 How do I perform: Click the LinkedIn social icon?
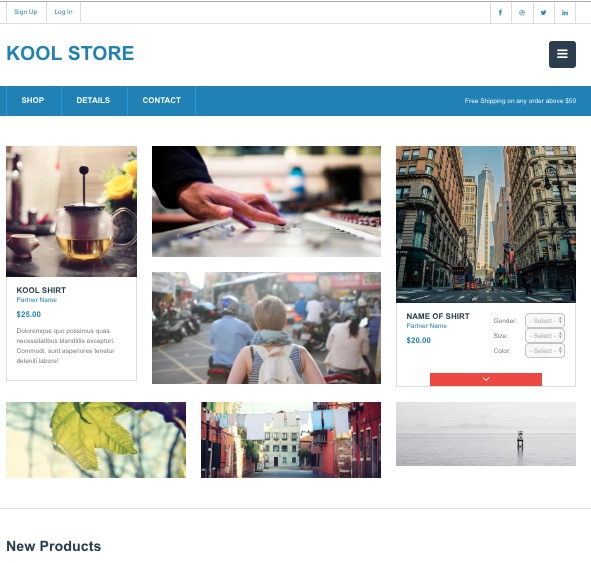click(565, 12)
